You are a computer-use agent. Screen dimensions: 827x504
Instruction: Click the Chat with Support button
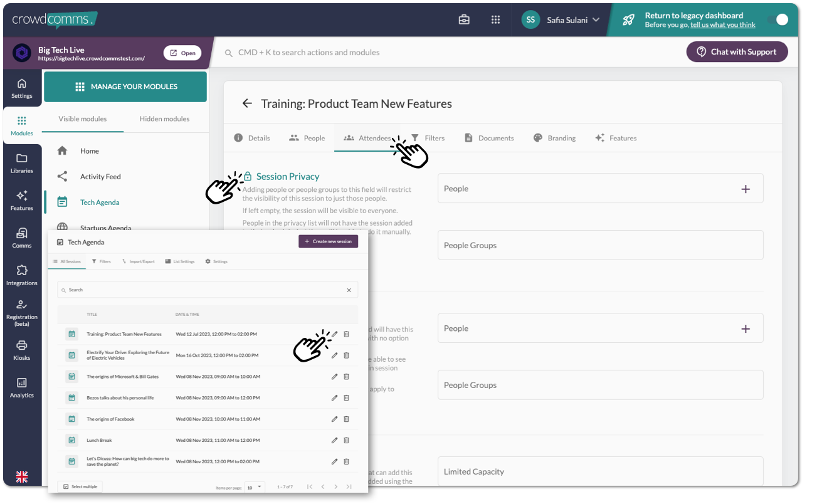coord(737,52)
